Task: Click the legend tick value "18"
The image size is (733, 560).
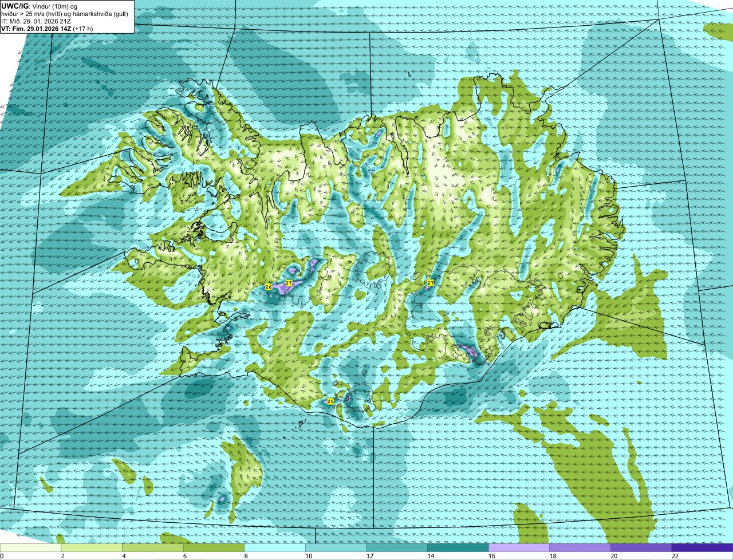Action: coord(553,555)
